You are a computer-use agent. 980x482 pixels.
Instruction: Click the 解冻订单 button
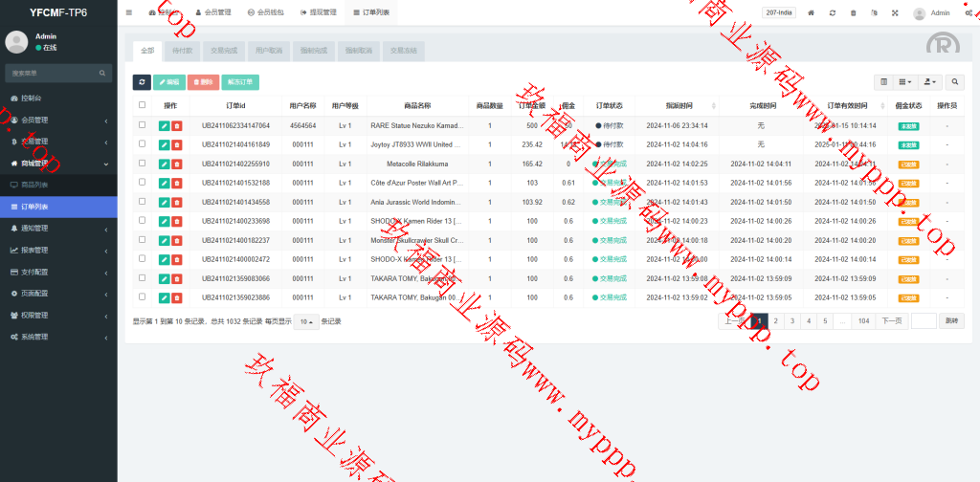click(241, 82)
